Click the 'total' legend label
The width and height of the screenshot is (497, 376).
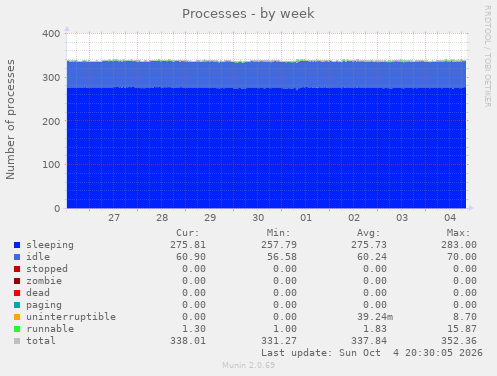tap(41, 341)
